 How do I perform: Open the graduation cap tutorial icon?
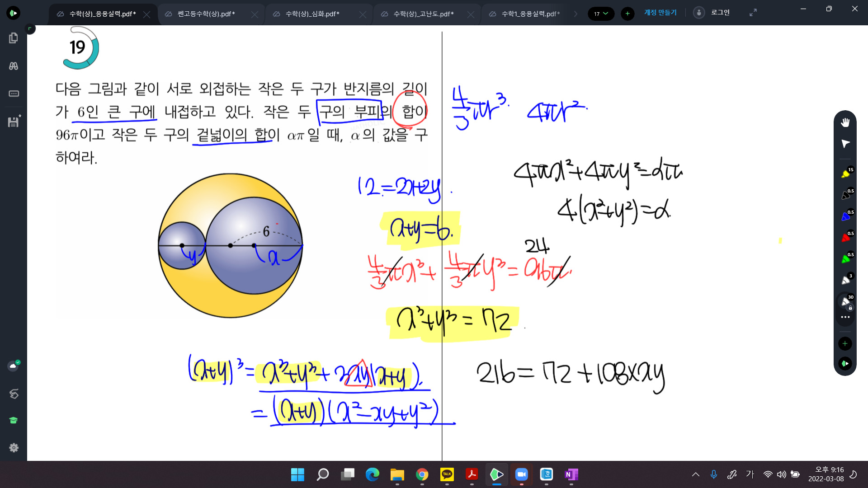tap(14, 420)
